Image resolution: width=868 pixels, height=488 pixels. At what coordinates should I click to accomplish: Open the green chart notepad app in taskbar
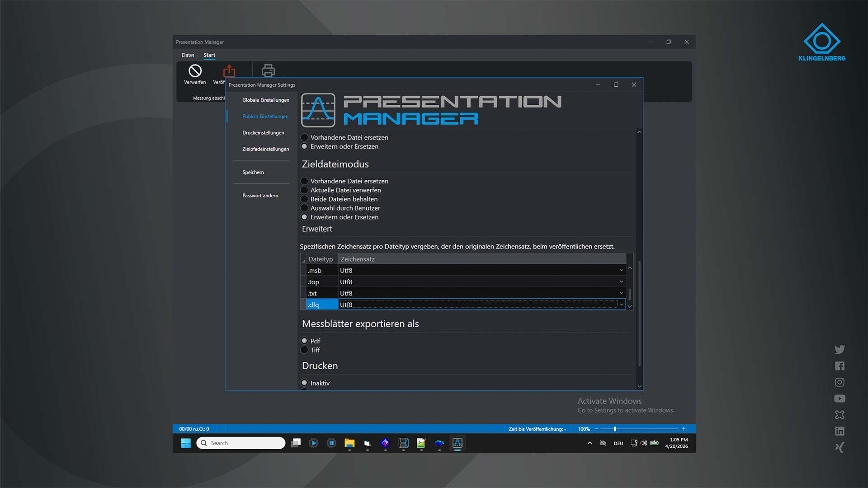tap(421, 443)
